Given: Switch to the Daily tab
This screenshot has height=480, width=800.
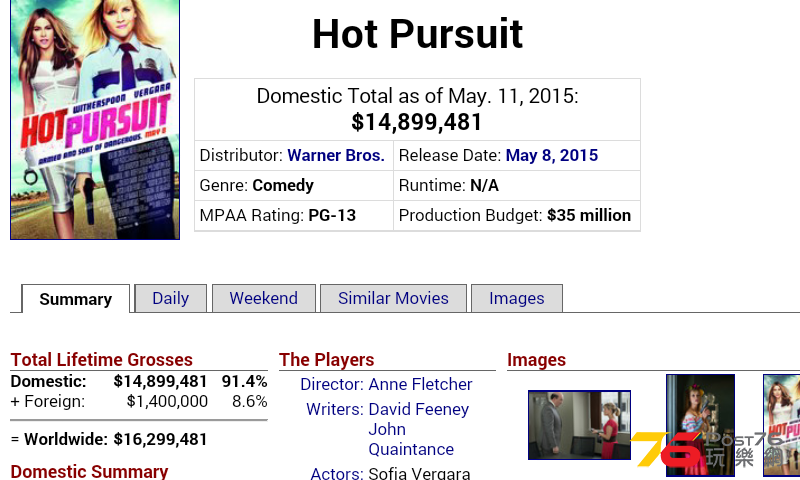Looking at the screenshot, I should click(x=170, y=298).
